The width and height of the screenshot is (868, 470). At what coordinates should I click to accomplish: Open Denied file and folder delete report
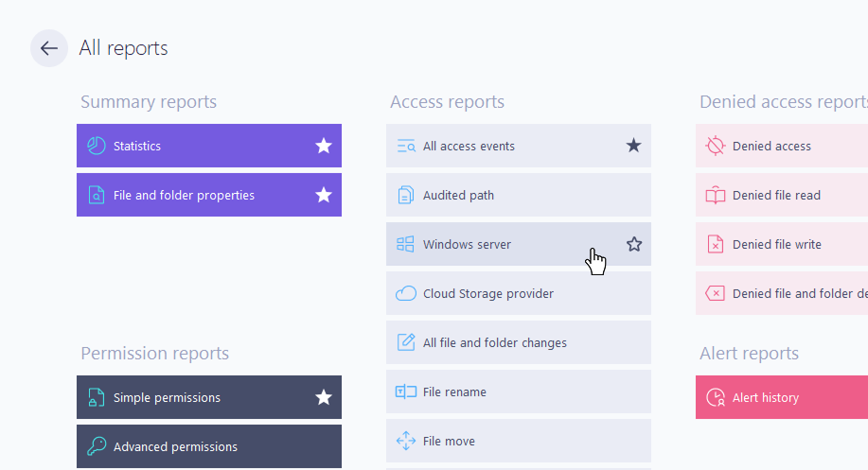coord(782,293)
